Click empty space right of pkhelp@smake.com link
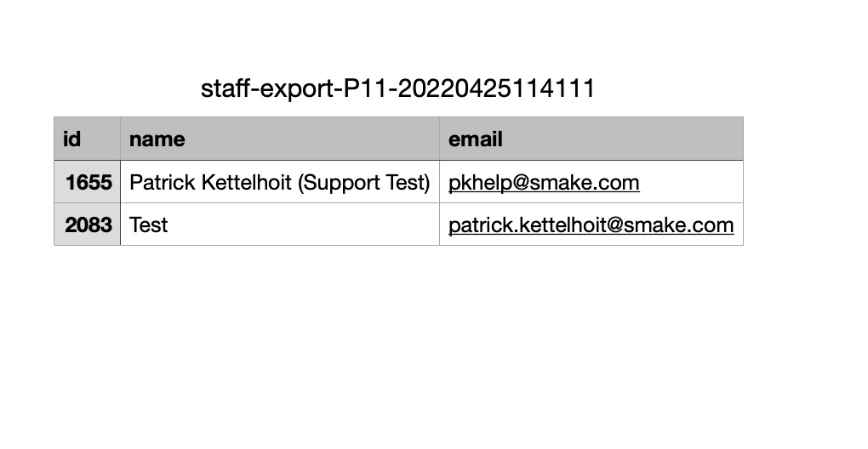868x449 pixels. pyautogui.click(x=691, y=183)
